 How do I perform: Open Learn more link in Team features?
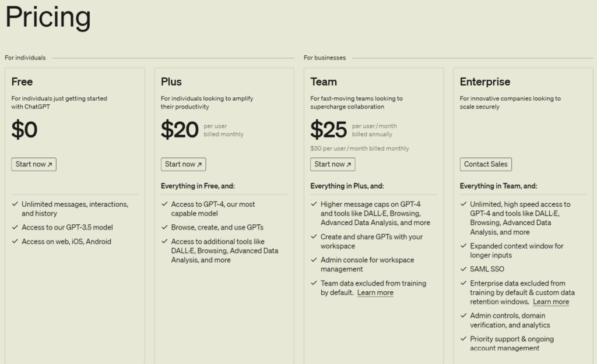tap(375, 293)
